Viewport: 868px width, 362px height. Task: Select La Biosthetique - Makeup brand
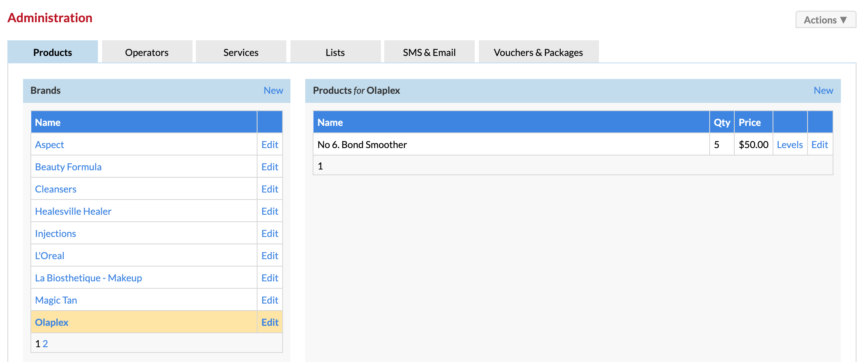(88, 278)
